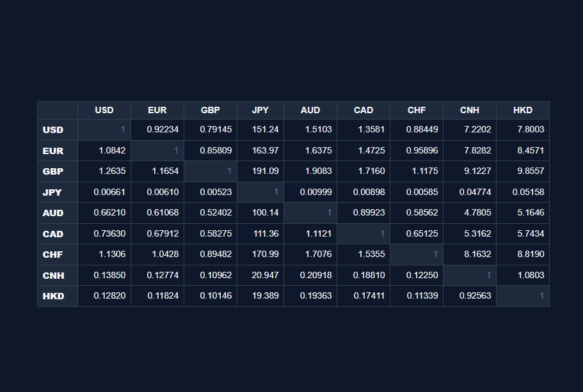Select the GBP row label
The height and width of the screenshot is (392, 583).
click(x=58, y=171)
